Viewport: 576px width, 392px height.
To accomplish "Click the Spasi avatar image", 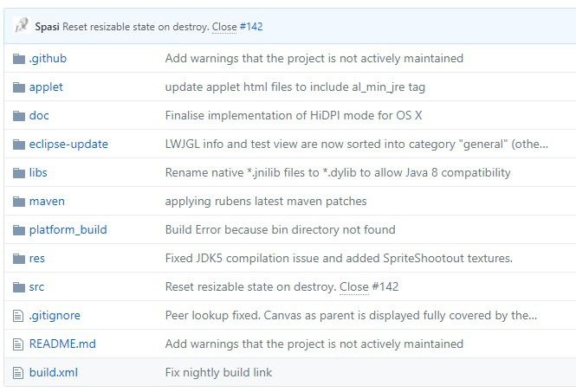I will [22, 26].
